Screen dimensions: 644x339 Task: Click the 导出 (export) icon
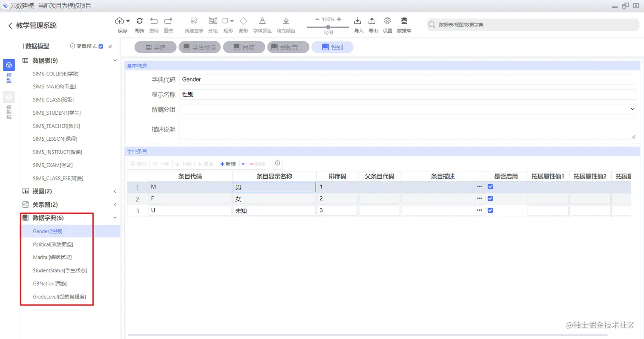(371, 20)
